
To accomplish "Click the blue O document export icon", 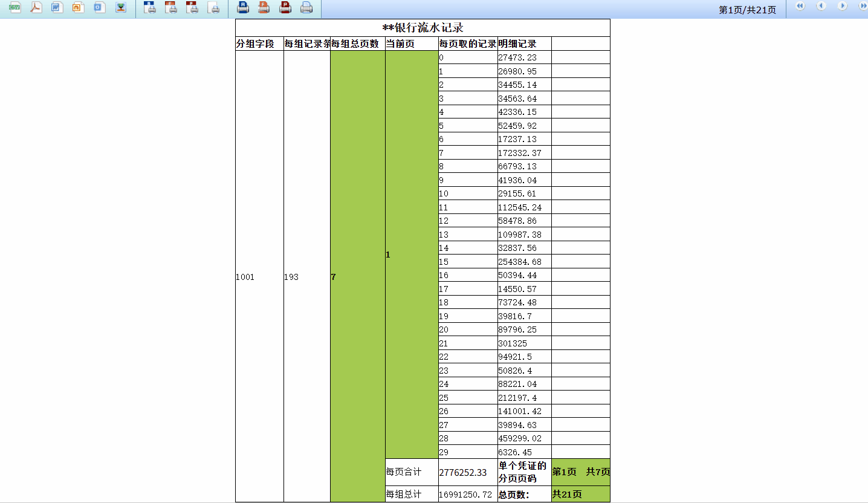I will pos(100,8).
